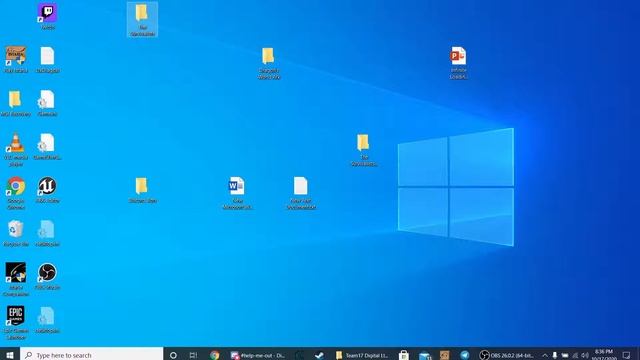Open the Twitch desktop shortcut
Image resolution: width=640 pixels, height=360 pixels.
click(x=48, y=16)
